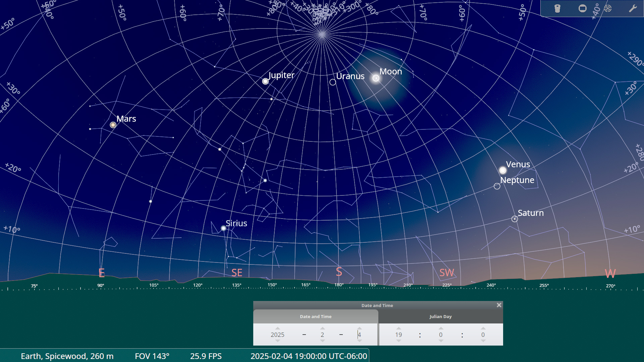The width and height of the screenshot is (644, 362).
Task: Switch to the Julian Day tab
Action: click(440, 316)
